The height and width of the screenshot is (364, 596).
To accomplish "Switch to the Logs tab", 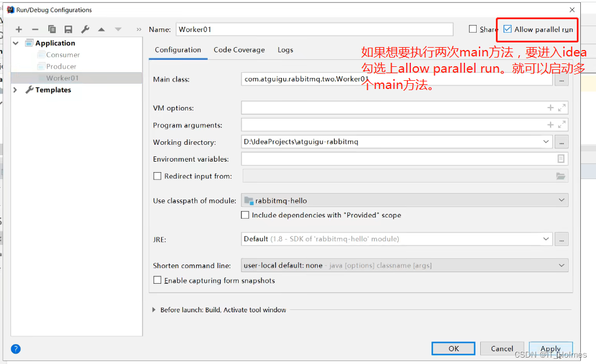I will [285, 50].
